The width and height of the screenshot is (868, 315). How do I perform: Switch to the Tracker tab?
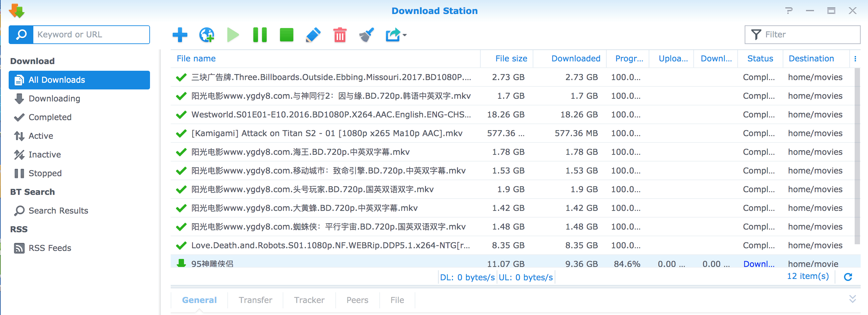(309, 300)
